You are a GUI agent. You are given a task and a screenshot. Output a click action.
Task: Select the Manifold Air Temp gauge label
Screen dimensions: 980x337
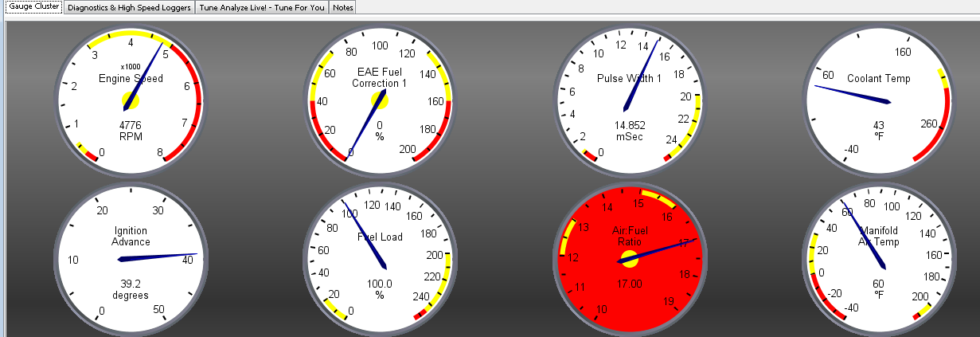point(878,236)
